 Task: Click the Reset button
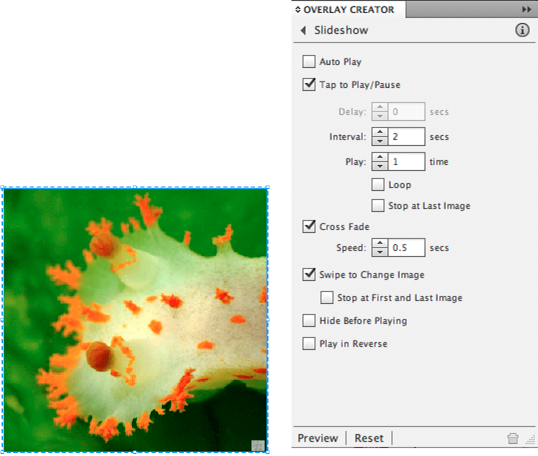[x=369, y=438]
